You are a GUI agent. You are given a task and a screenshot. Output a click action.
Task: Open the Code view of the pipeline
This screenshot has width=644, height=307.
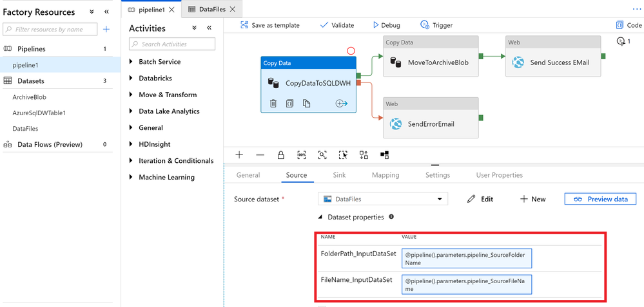629,25
